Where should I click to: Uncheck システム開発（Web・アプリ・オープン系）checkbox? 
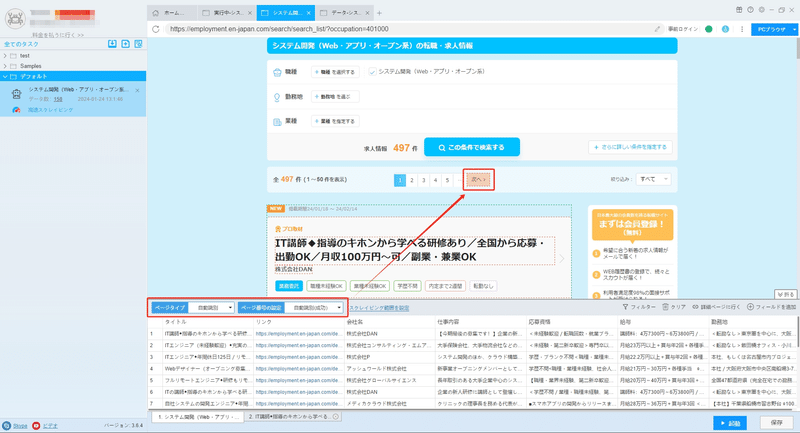(x=372, y=72)
